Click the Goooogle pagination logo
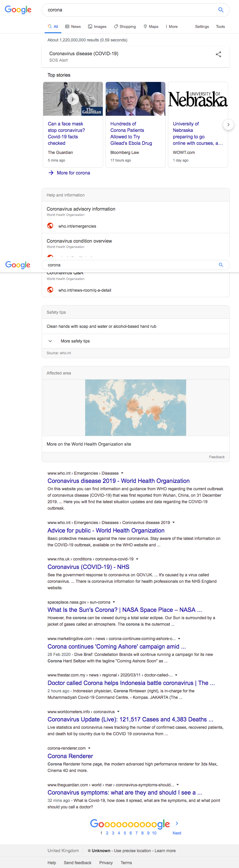The width and height of the screenshot is (239, 868). coord(130,824)
